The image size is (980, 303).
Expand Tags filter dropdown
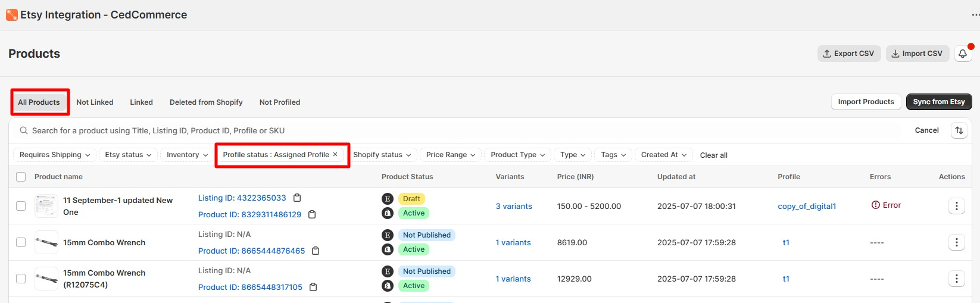pyautogui.click(x=613, y=155)
